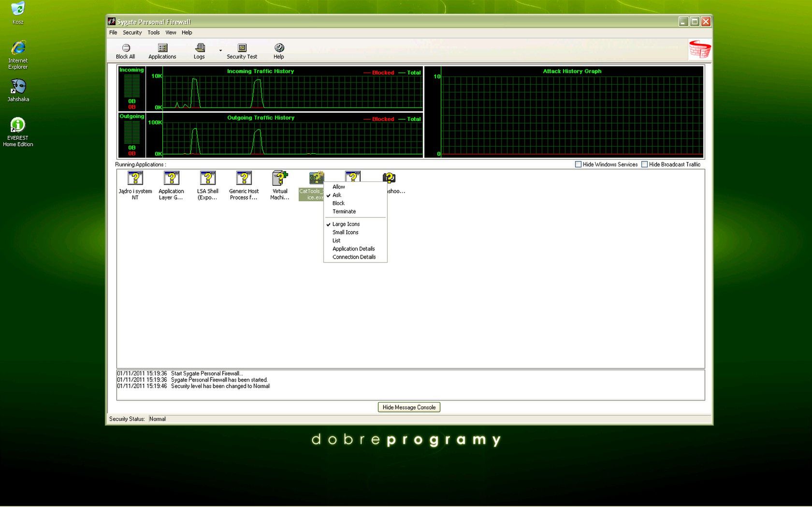Choose Block in the context menu
The image size is (812, 507).
[x=355, y=203]
